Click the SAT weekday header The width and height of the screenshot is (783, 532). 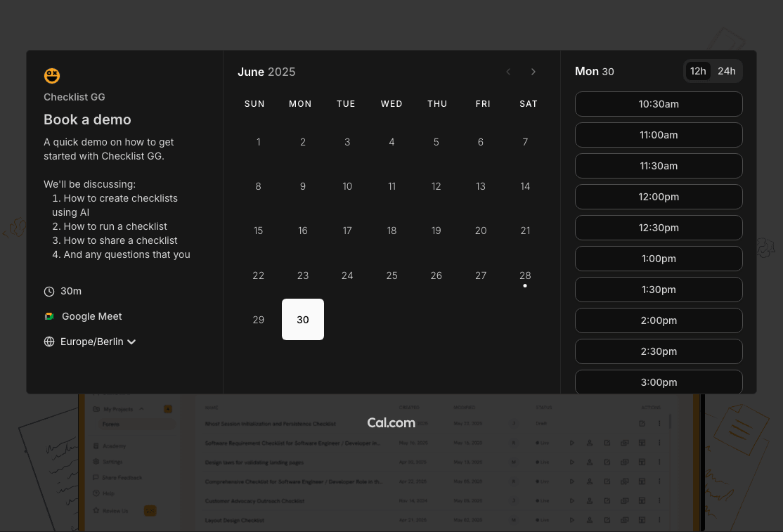tap(529, 104)
